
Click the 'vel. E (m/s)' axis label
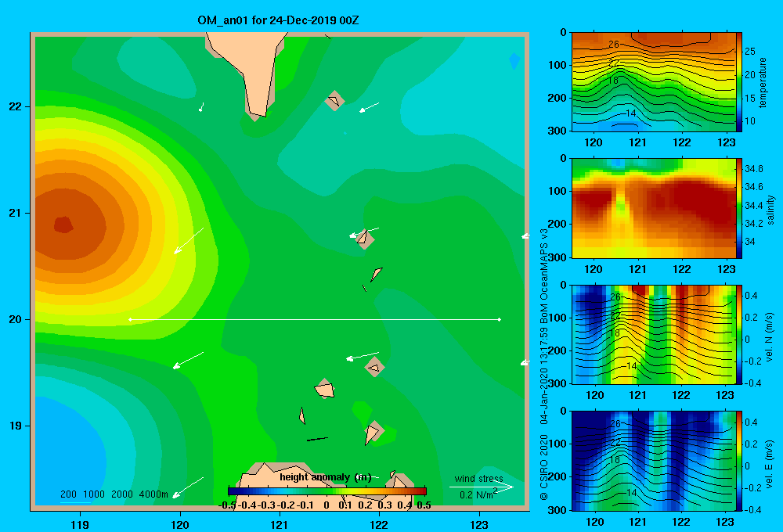[770, 464]
